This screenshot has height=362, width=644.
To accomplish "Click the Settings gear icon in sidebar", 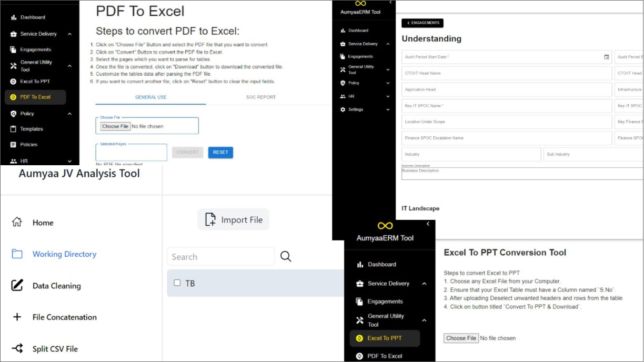I will (x=343, y=109).
